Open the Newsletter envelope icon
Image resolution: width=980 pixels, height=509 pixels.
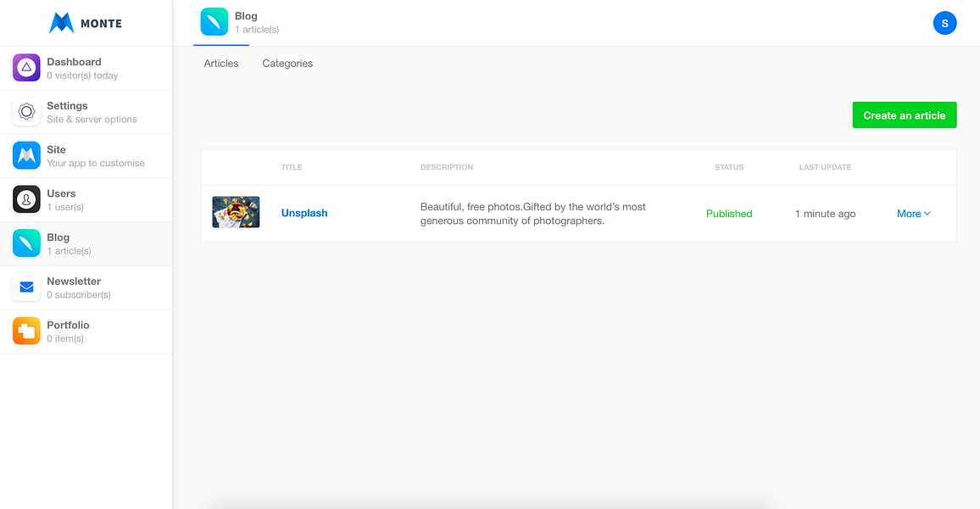tap(26, 287)
